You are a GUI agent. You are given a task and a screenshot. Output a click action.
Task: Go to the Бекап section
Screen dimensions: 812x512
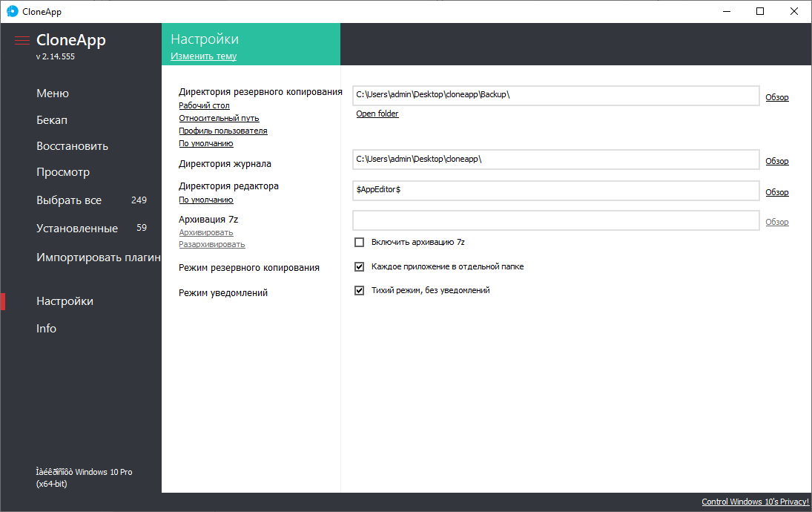click(x=52, y=119)
